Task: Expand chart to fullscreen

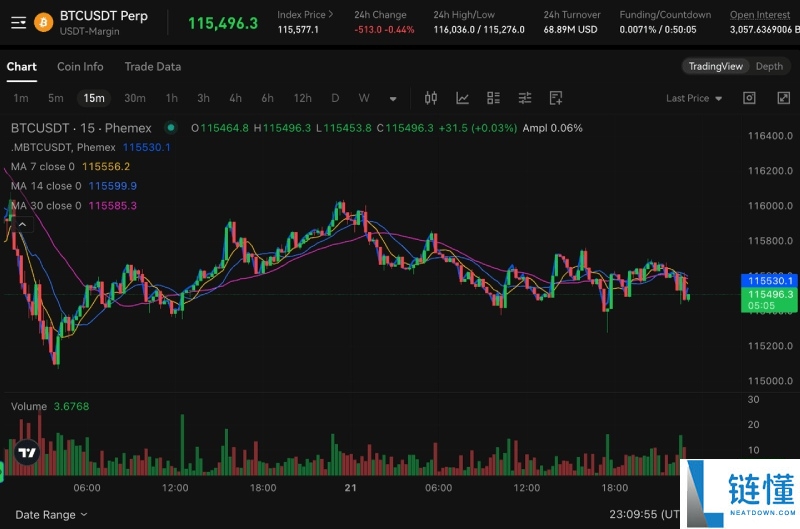Action: point(783,98)
